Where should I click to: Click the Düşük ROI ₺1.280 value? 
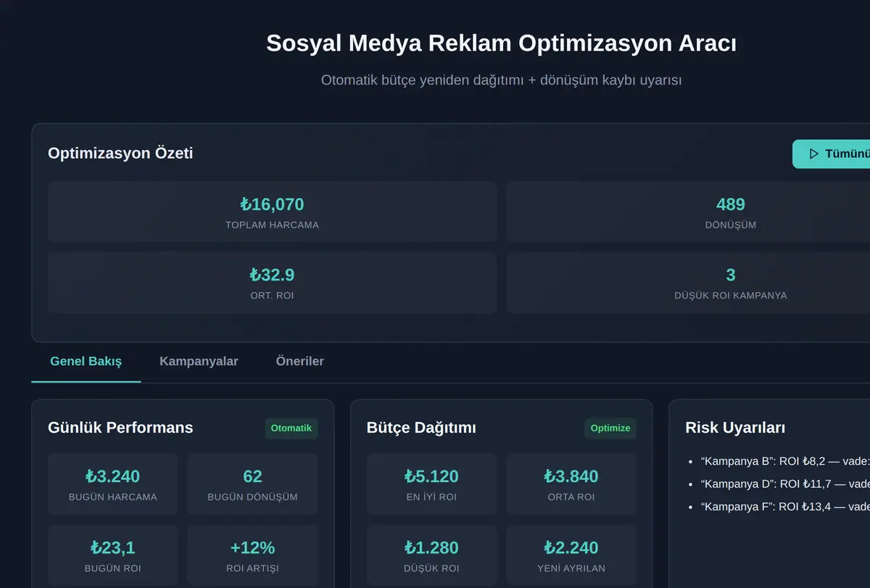pyautogui.click(x=431, y=547)
